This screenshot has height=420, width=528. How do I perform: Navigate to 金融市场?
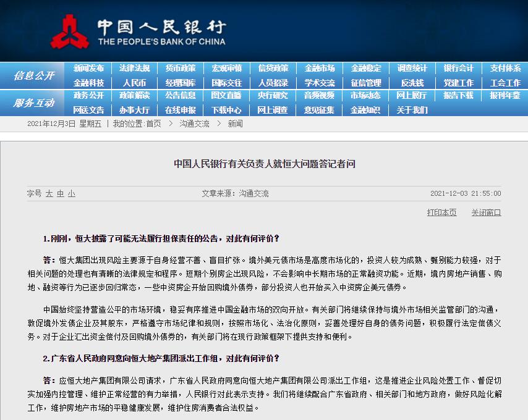click(x=320, y=69)
